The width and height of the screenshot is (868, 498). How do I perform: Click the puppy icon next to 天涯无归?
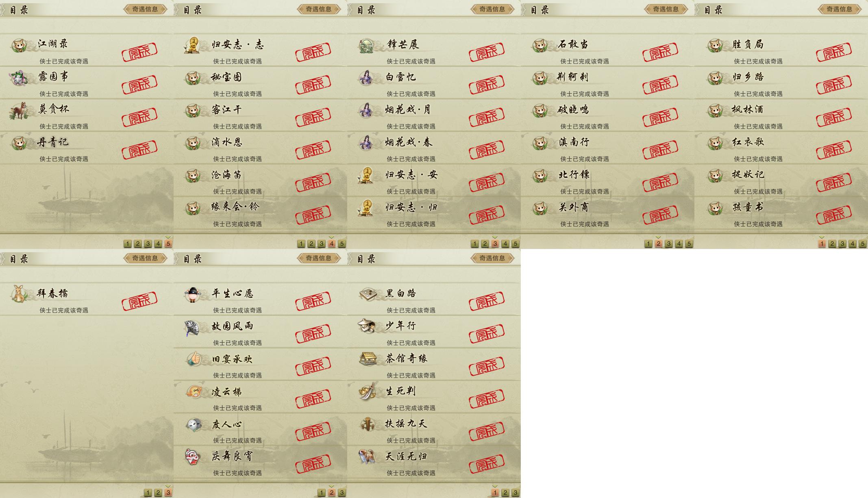(367, 456)
